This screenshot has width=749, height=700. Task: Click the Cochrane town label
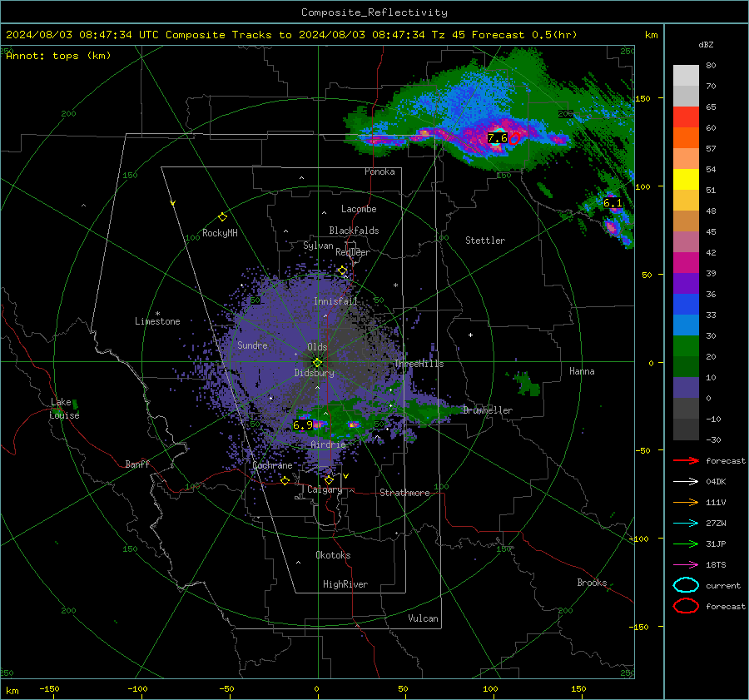(272, 465)
